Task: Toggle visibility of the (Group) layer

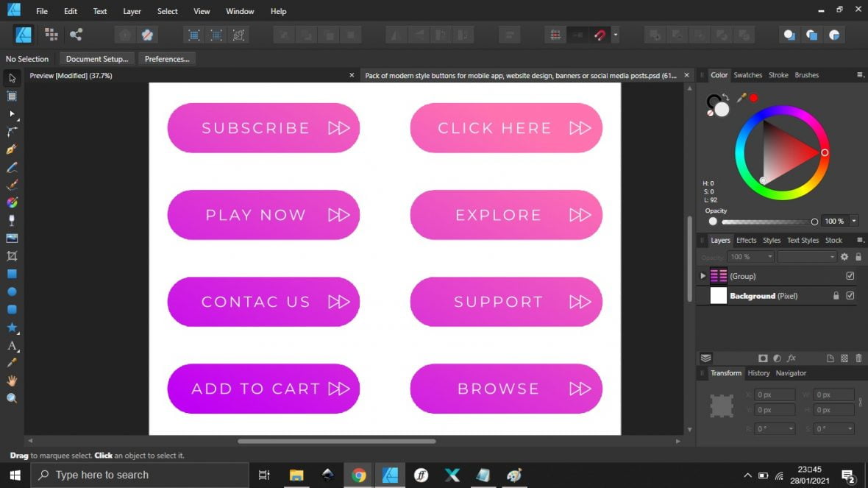Action: (x=850, y=275)
